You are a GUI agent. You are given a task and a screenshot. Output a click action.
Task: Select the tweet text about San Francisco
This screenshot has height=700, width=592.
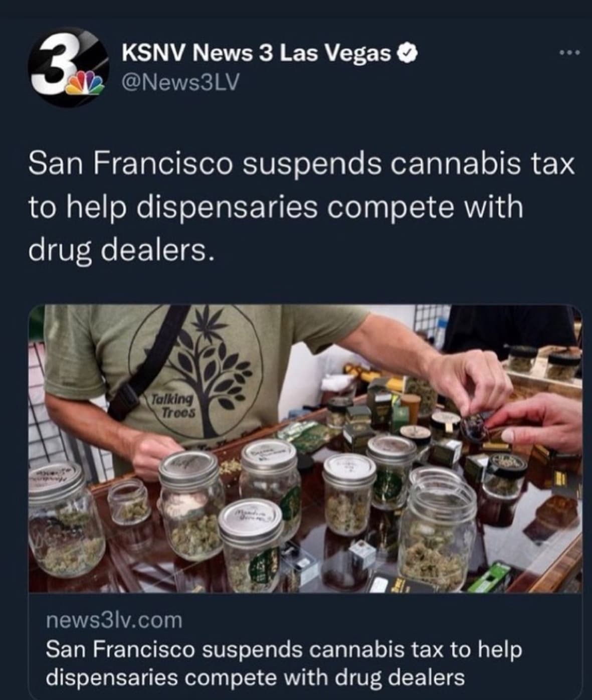pyautogui.click(x=301, y=207)
